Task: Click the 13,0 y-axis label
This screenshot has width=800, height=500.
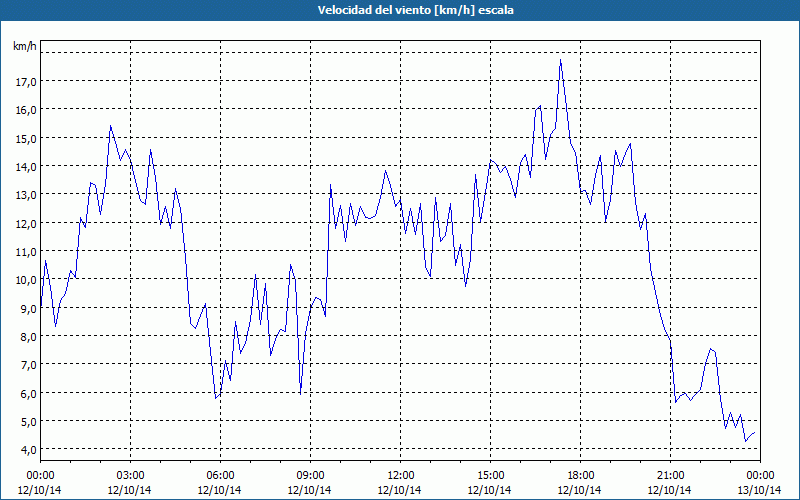Action: tap(26, 194)
